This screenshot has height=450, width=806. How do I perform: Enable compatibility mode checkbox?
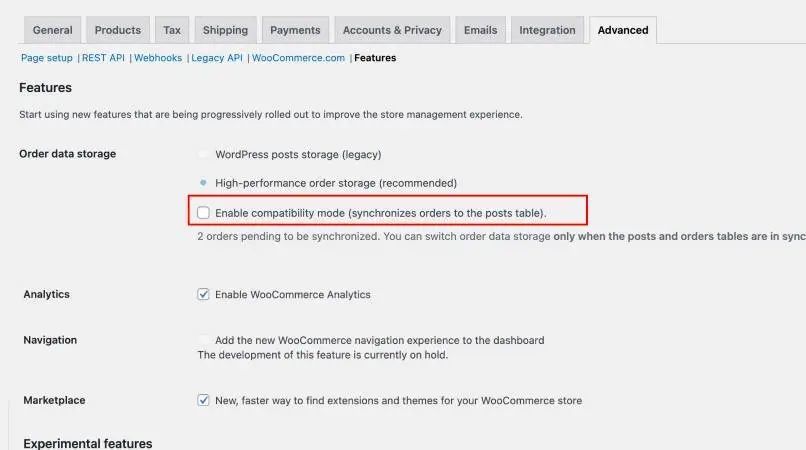pyautogui.click(x=204, y=213)
